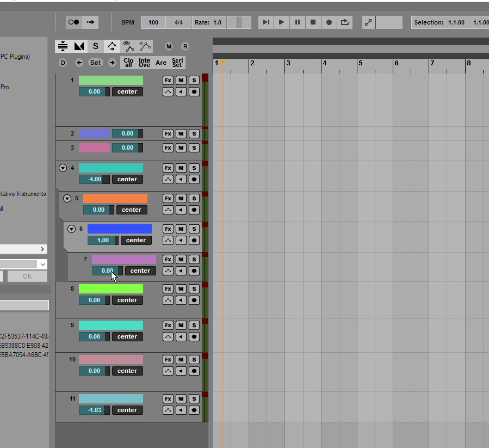This screenshot has height=448, width=489.
Task: Click the left arrow next to Set
Action: tap(79, 63)
